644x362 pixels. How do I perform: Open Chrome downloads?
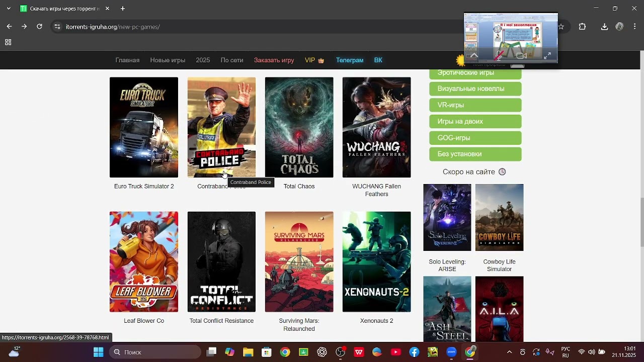click(x=604, y=27)
